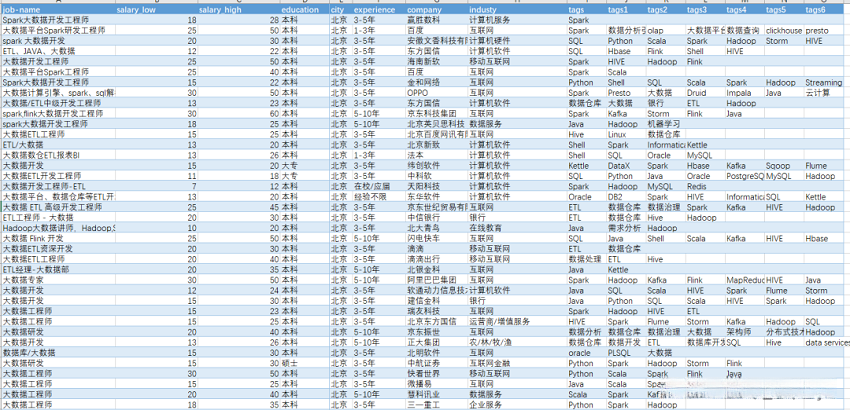This screenshot has width=850, height=410.
Task: Click the Druid tag cell
Action: 705,93
